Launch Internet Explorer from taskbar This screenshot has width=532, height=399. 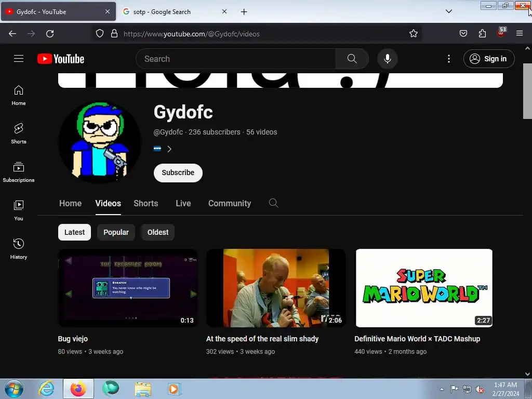click(x=46, y=389)
